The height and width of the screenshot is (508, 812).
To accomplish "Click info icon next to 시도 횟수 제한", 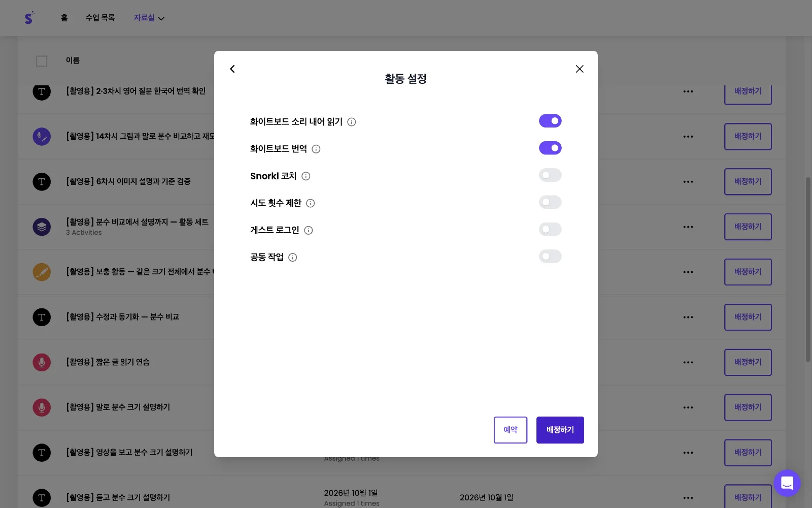I will (311, 203).
